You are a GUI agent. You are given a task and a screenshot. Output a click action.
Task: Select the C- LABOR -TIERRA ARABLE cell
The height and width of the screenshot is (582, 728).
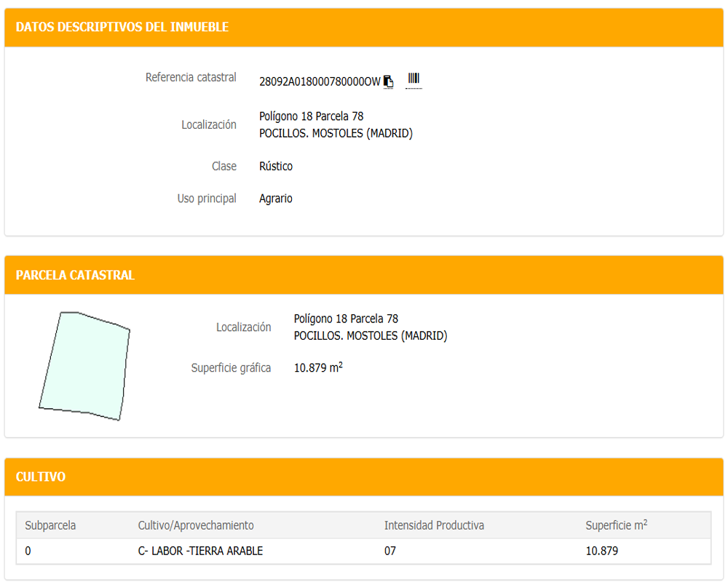click(x=200, y=551)
